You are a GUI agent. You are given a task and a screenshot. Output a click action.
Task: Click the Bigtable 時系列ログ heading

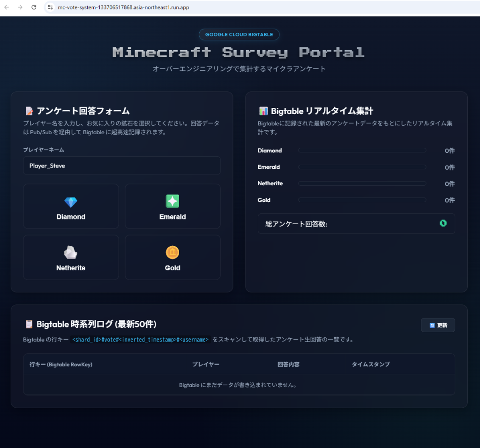click(97, 324)
